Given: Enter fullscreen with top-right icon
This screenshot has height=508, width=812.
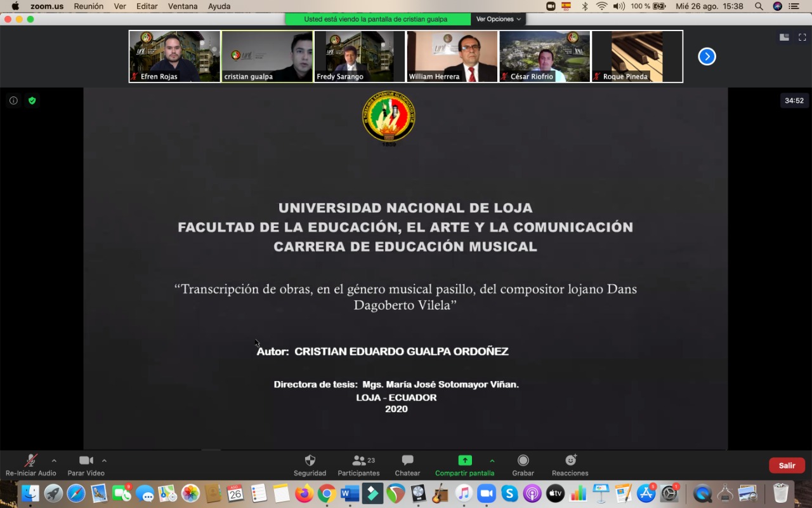Looking at the screenshot, I should tap(801, 37).
